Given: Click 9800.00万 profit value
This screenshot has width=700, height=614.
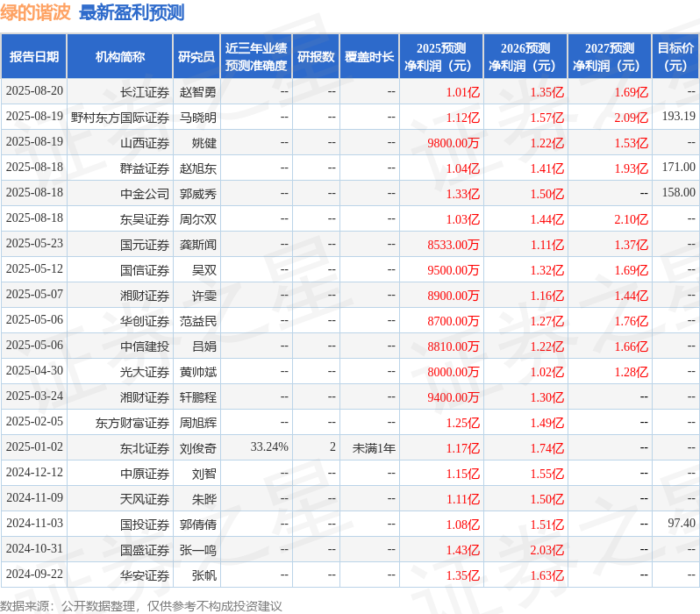Looking at the screenshot, I should [x=454, y=143].
